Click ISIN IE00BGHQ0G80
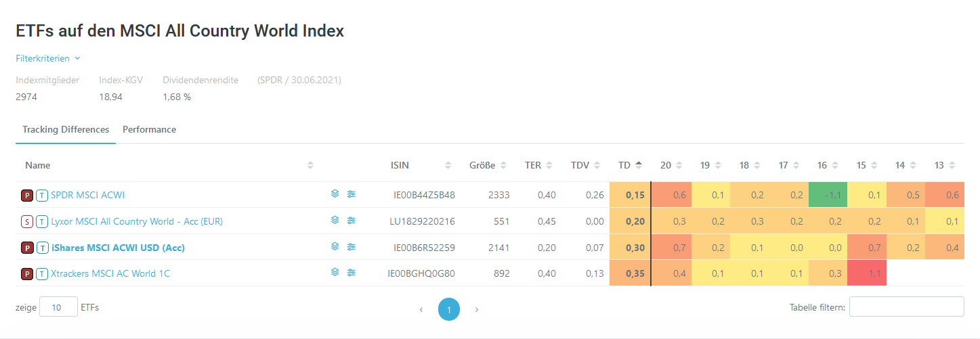The height and width of the screenshot is (339, 980). click(421, 274)
